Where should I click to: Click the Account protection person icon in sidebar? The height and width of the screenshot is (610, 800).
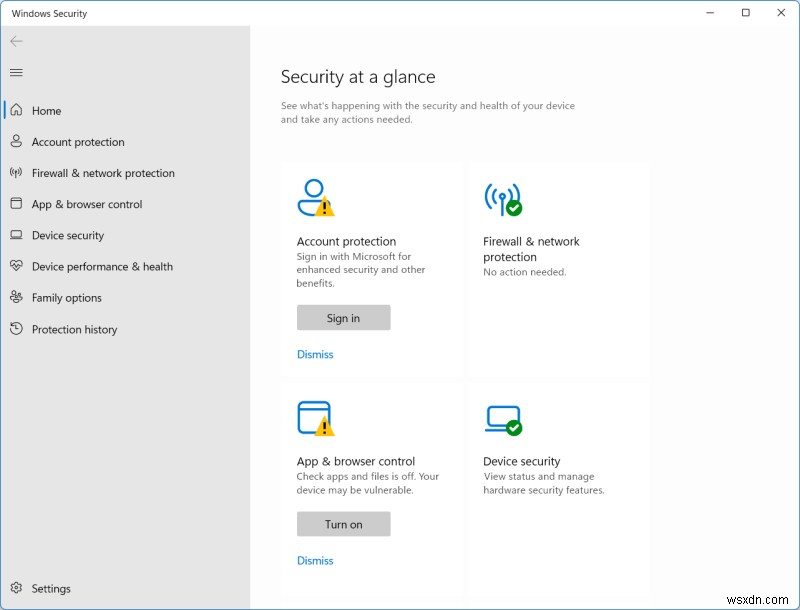tap(16, 141)
